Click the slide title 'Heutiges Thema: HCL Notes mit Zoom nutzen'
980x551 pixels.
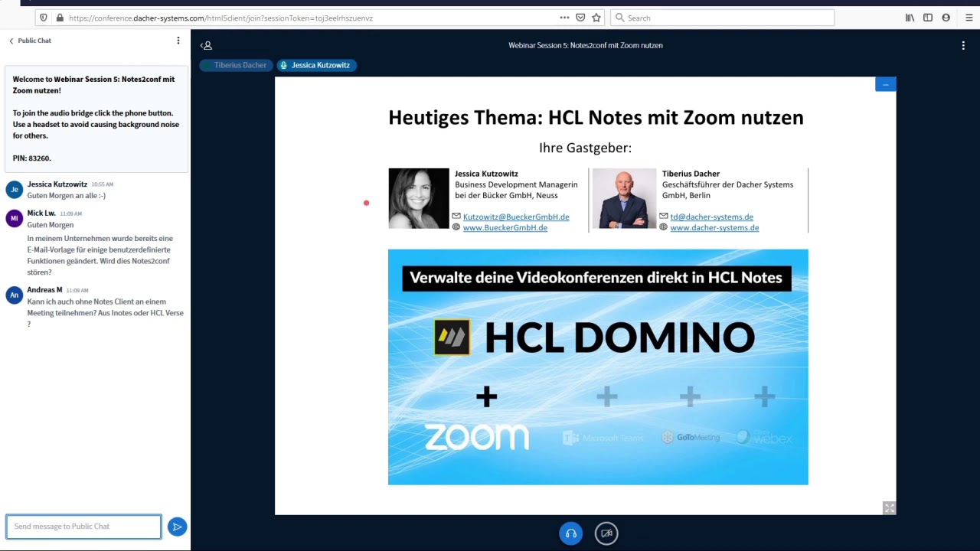click(596, 118)
